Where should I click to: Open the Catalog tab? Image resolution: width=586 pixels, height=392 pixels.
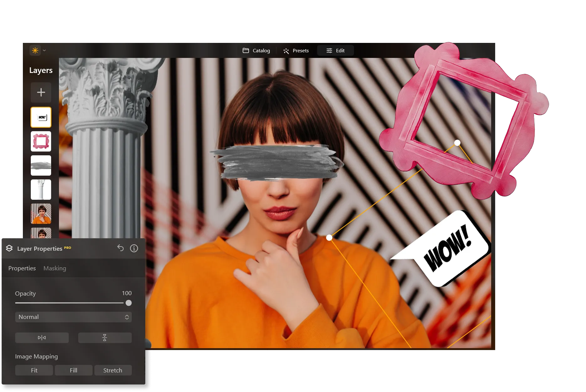(256, 50)
